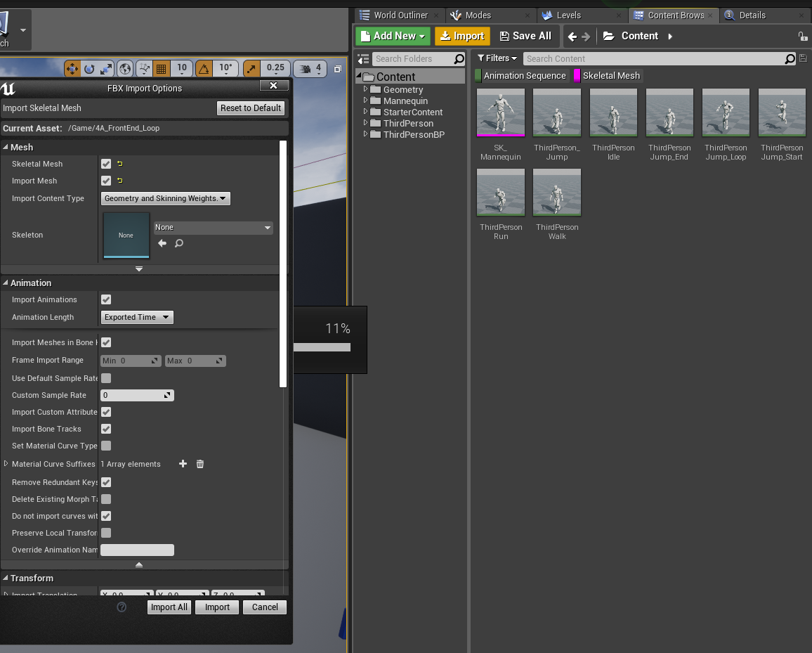Click the Override Animation Name field
This screenshot has height=653, width=812.
(137, 550)
